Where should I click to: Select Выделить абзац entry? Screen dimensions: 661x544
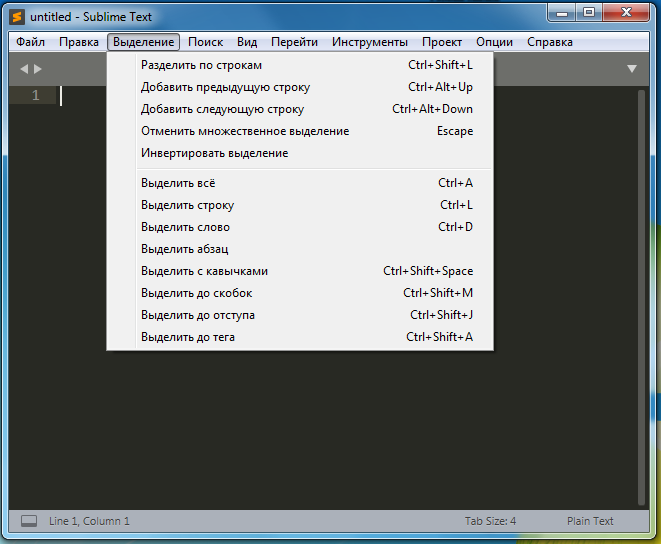tap(300, 249)
